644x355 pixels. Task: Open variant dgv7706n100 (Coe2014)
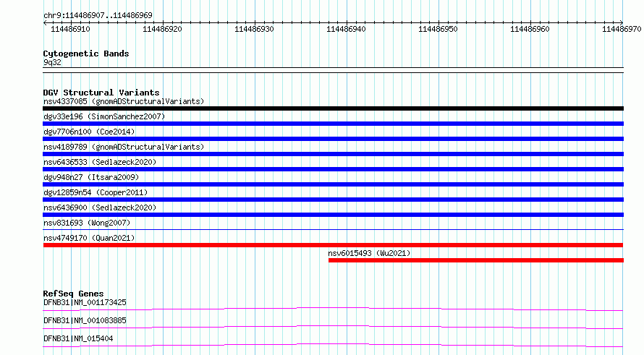coord(89,132)
